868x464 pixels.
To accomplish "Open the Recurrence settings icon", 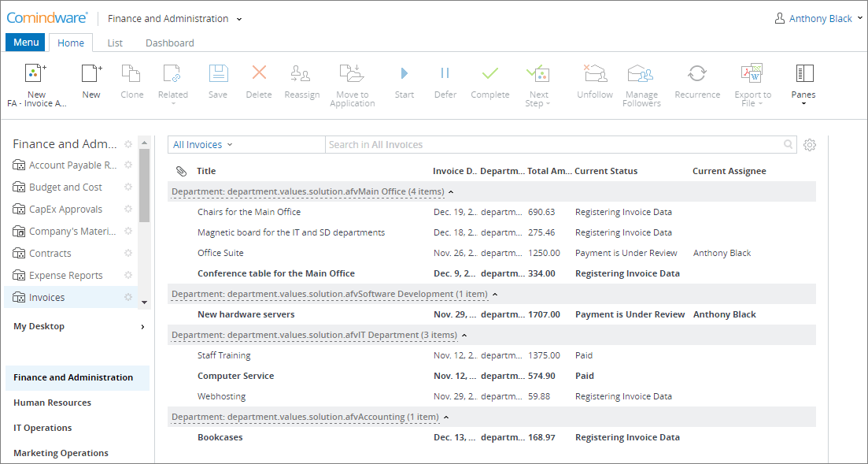I will (696, 79).
